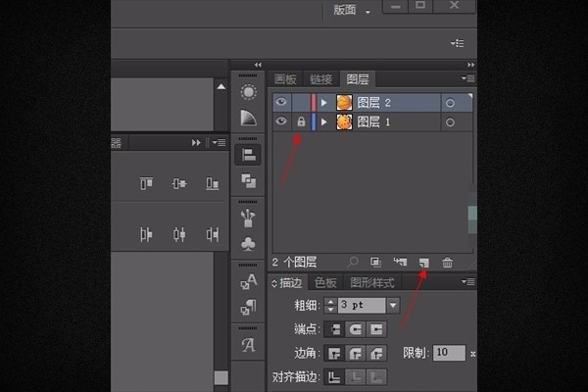Screen dimensions: 588x392
Task: Open the Gradient panel from the dock
Action: coord(249,118)
